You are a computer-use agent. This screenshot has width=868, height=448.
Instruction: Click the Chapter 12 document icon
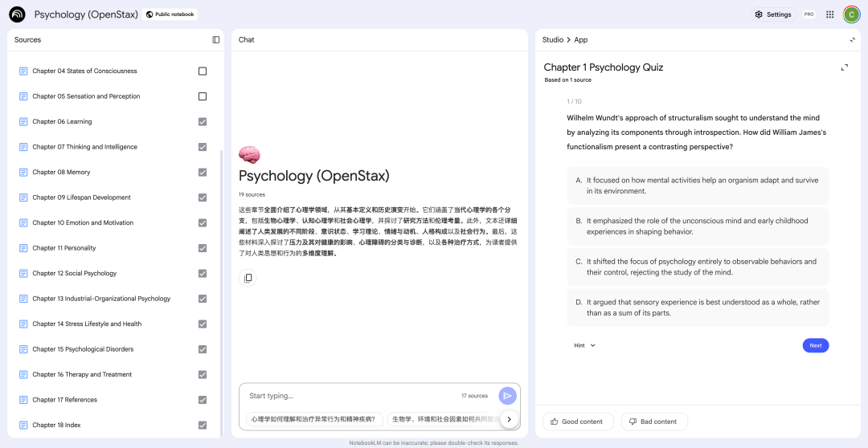pos(23,273)
